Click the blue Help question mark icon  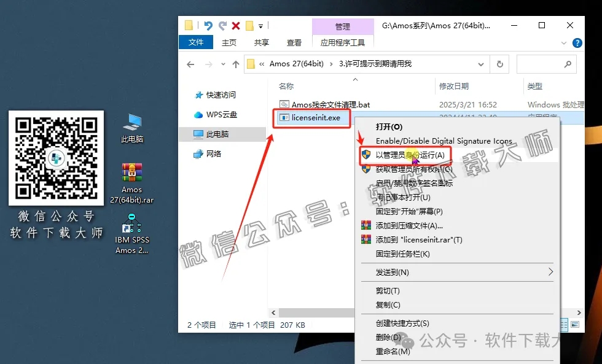click(x=577, y=42)
